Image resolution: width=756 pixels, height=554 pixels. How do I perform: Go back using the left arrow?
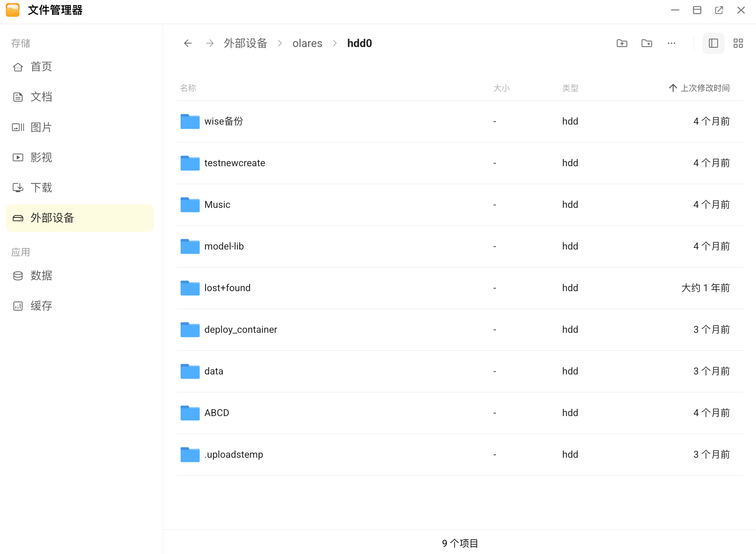pos(188,43)
